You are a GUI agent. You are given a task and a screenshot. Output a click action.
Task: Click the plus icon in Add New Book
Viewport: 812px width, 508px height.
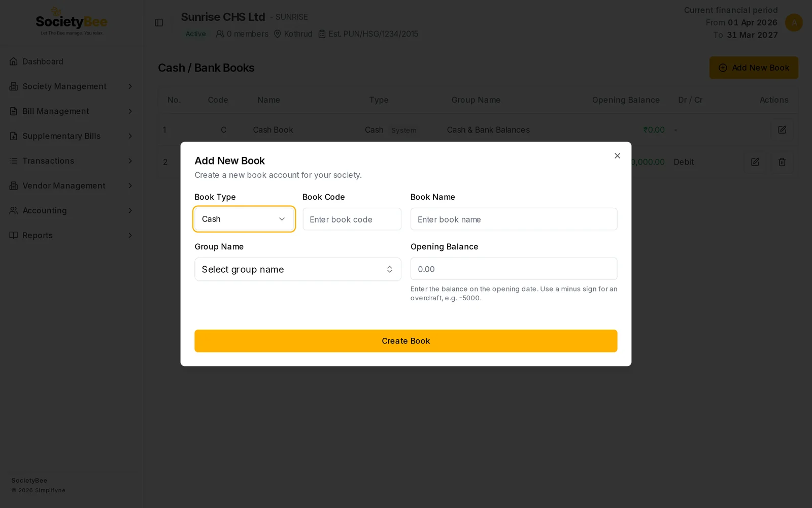coord(723,68)
